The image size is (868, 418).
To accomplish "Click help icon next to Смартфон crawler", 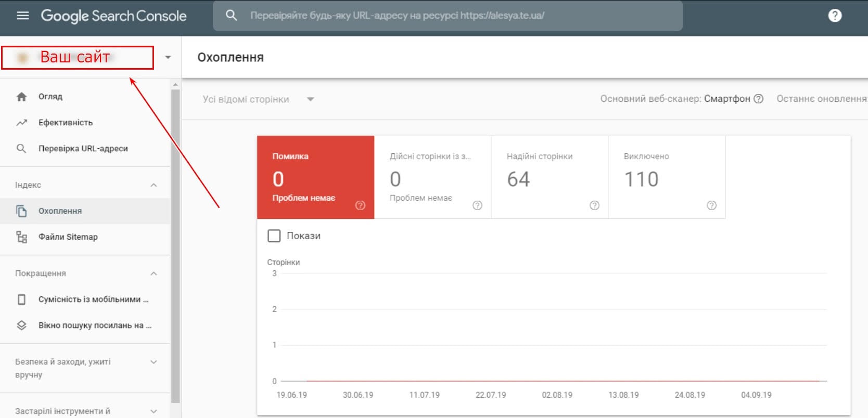I will tap(759, 99).
